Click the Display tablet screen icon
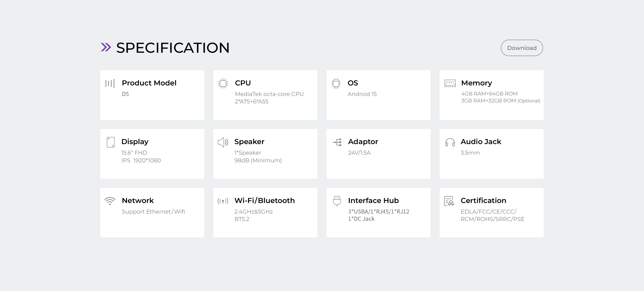The width and height of the screenshot is (644, 291). pos(111,142)
